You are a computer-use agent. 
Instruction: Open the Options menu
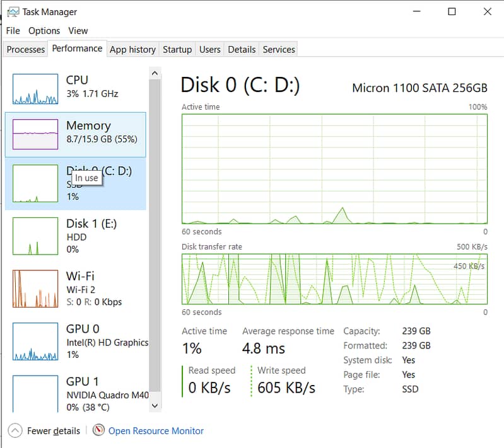click(44, 30)
